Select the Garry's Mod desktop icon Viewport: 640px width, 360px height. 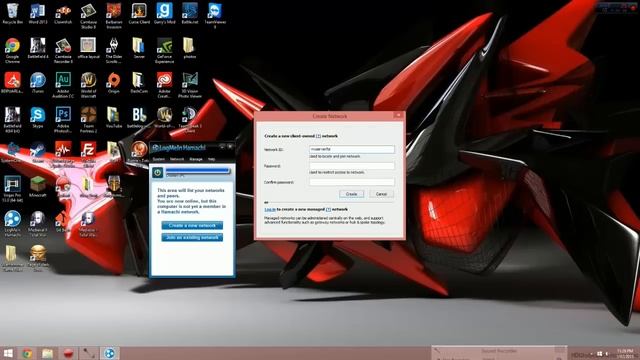pyautogui.click(x=164, y=13)
